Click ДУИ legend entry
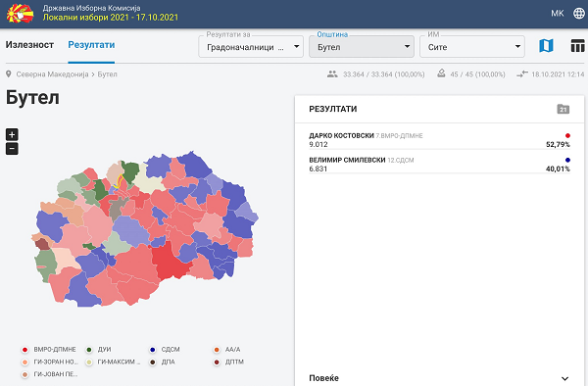The height and width of the screenshot is (386, 588). [99, 350]
